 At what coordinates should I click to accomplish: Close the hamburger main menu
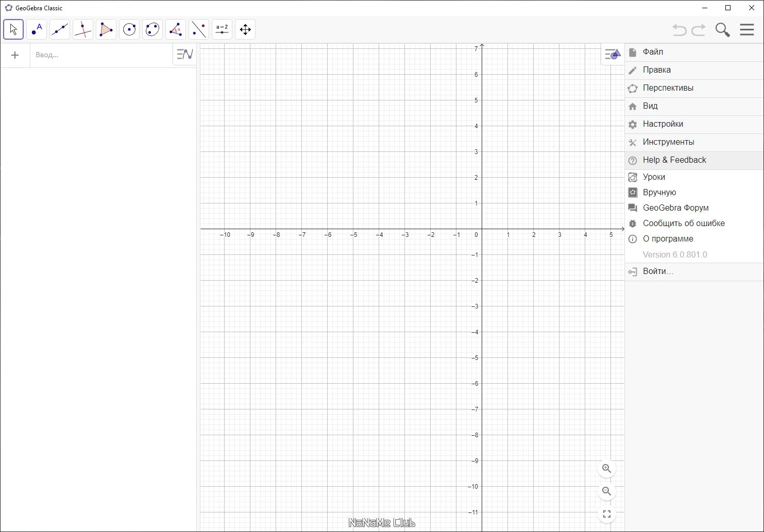click(747, 29)
